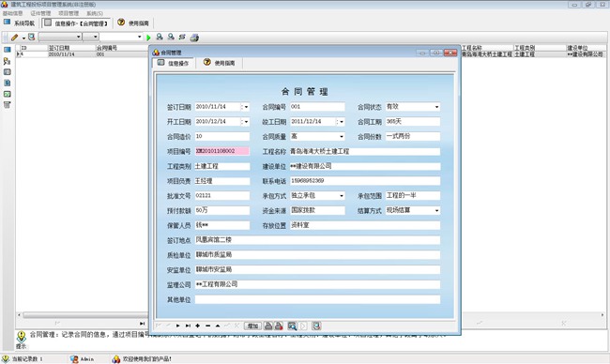610x364 pixels.
Task: Click the printer icon in main toolbar
Action: [x=194, y=38]
